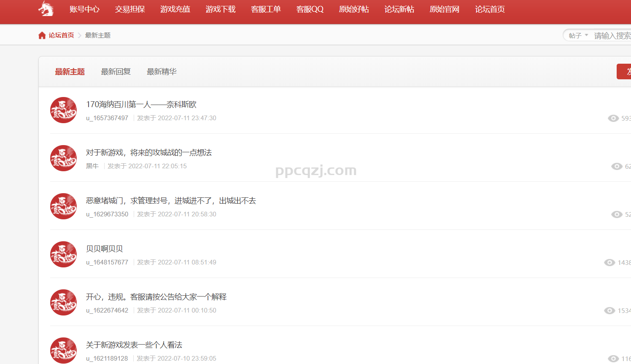Open the 帖子 search type dropdown

(578, 36)
